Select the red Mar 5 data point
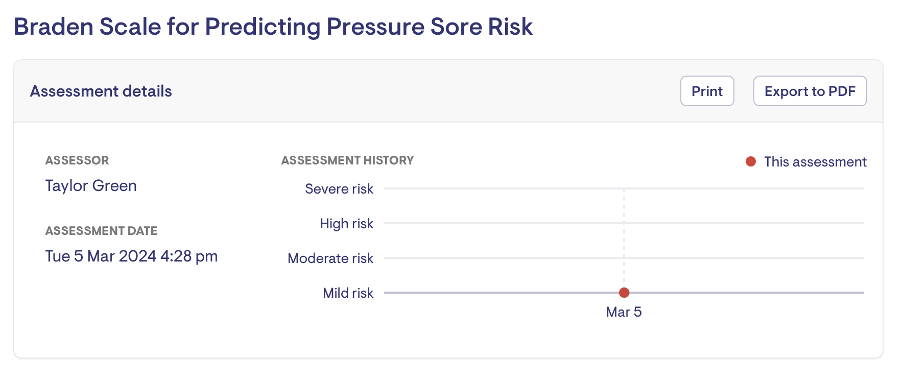Image resolution: width=904 pixels, height=380 pixels. [624, 292]
